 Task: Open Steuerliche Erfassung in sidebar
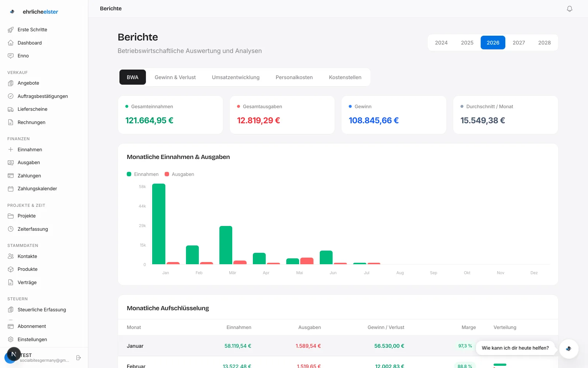42,309
